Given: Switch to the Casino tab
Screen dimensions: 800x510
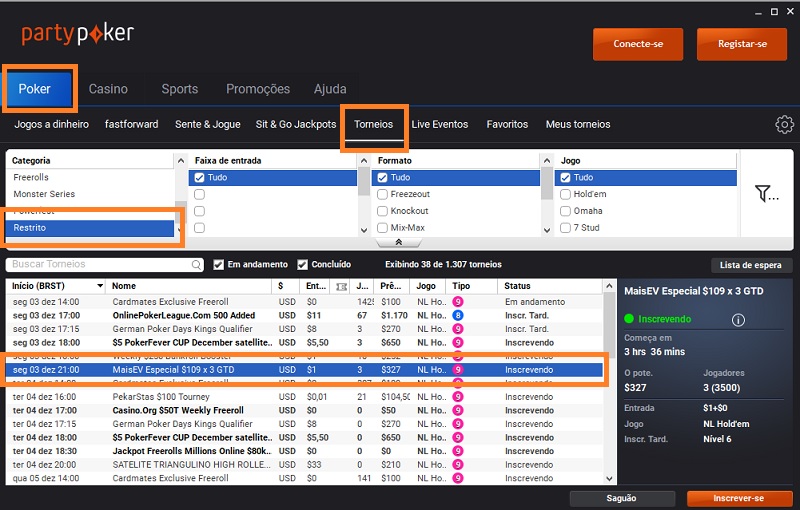Looking at the screenshot, I should (108, 89).
